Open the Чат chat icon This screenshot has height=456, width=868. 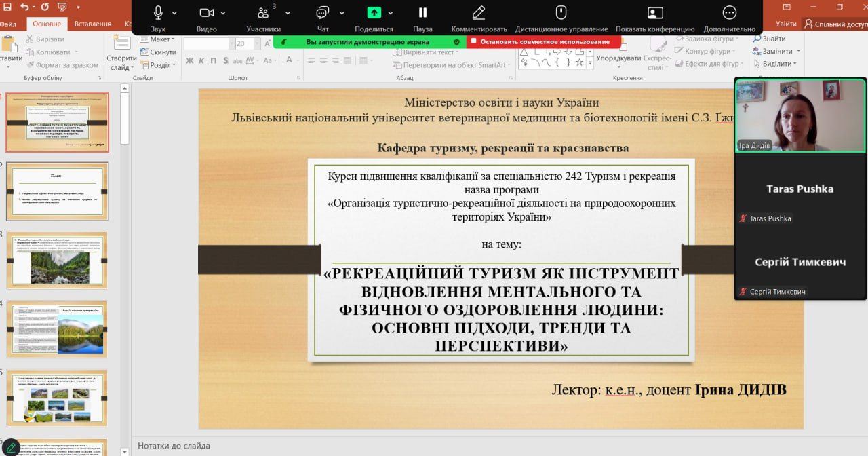click(x=323, y=13)
